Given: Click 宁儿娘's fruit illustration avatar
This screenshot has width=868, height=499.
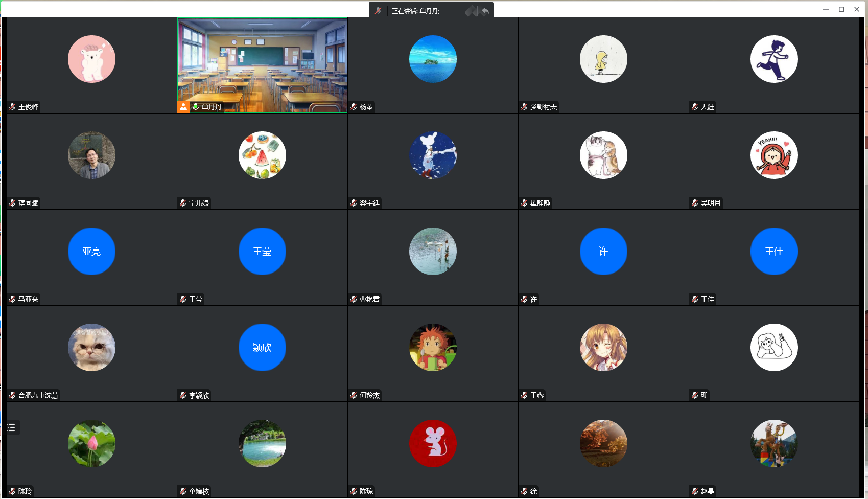Looking at the screenshot, I should pos(262,155).
